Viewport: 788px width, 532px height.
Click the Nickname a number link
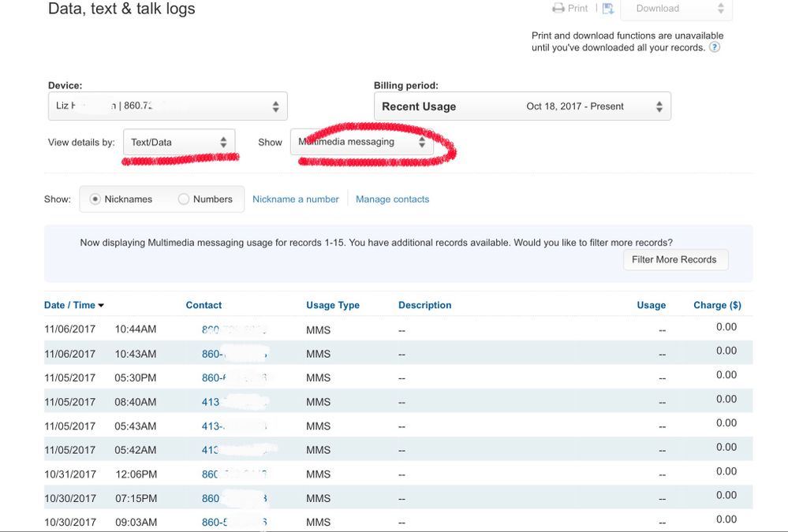pos(295,199)
